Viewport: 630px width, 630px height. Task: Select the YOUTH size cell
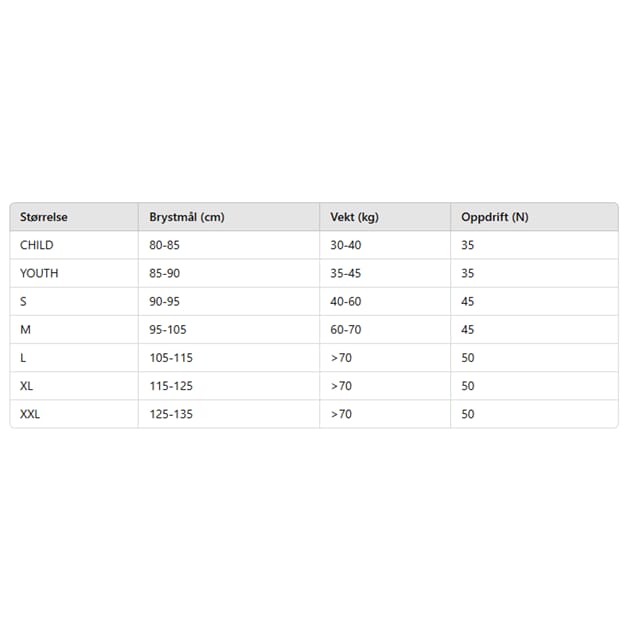click(x=39, y=273)
